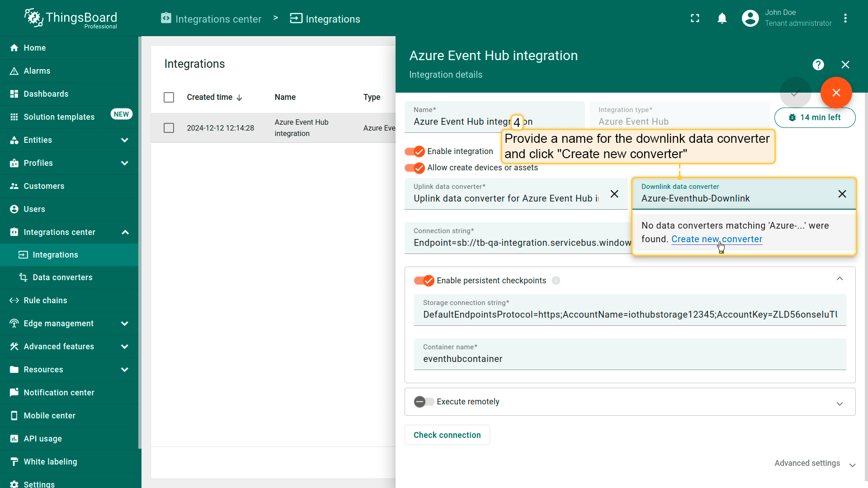This screenshot has width=868, height=488.
Task: Disable the Enable integration toggle
Action: pyautogui.click(x=415, y=151)
